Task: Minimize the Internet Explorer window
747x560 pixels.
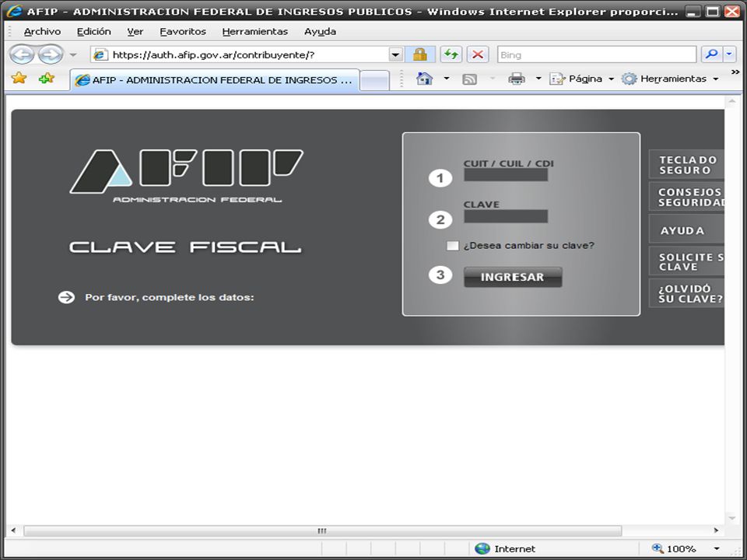Action: (x=693, y=11)
